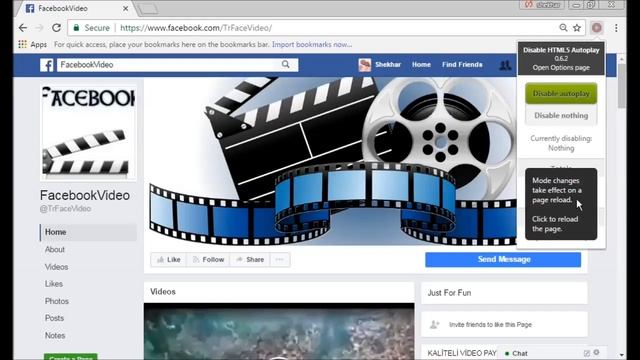Click the Facebook search magnifier icon
This screenshot has height=360, width=640.
tap(286, 64)
